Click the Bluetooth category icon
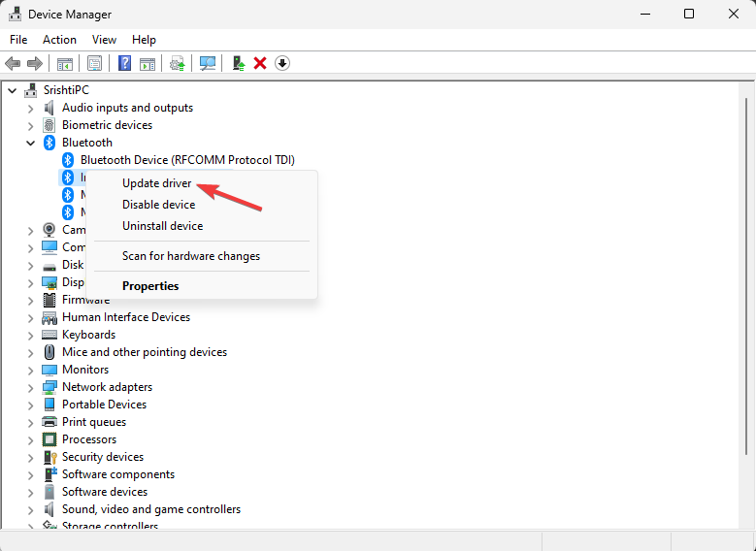756x551 pixels. click(x=49, y=143)
